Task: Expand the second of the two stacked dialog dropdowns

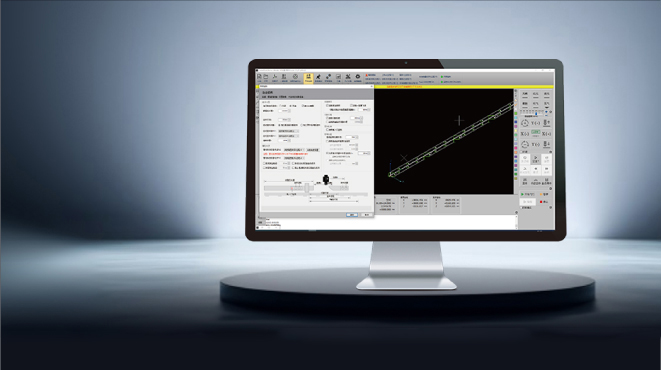Action: pos(289,136)
